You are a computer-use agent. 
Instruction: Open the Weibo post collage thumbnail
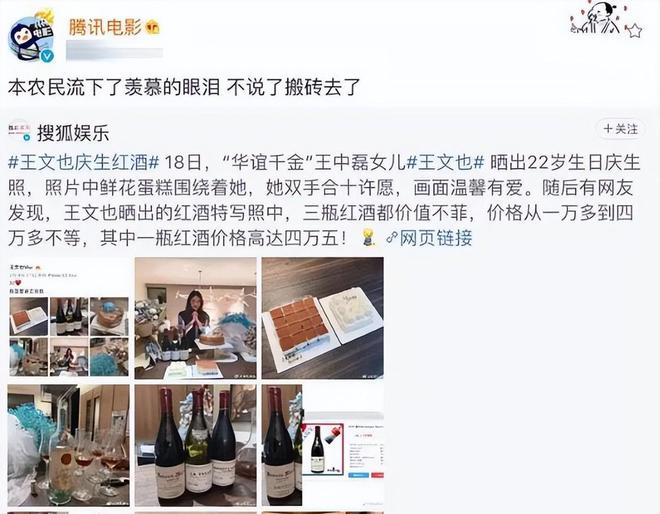(x=69, y=318)
